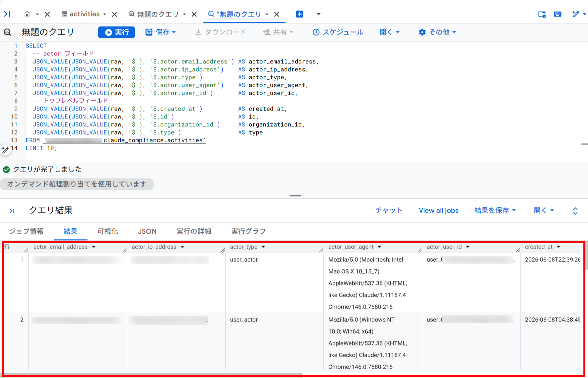Select the active *無題のクエリ tab
588x378 pixels.
(x=235, y=14)
